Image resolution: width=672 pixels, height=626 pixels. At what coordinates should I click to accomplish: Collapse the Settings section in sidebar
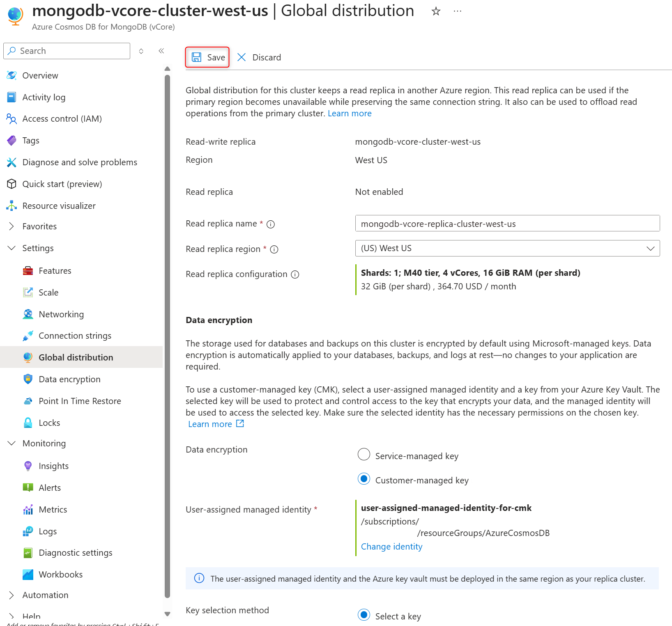coord(12,248)
